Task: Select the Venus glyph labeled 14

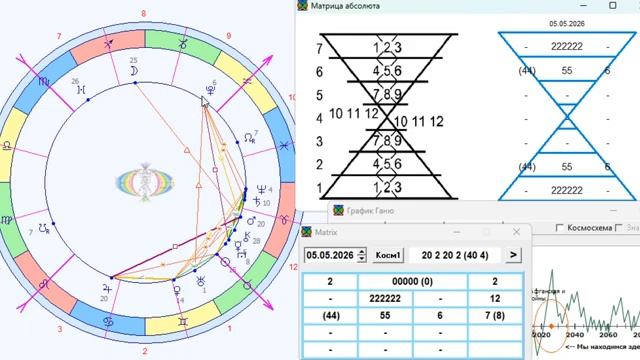Action: click(177, 291)
